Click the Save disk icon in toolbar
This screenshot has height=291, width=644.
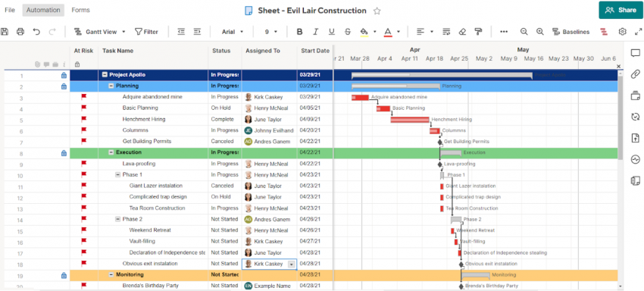coord(5,32)
